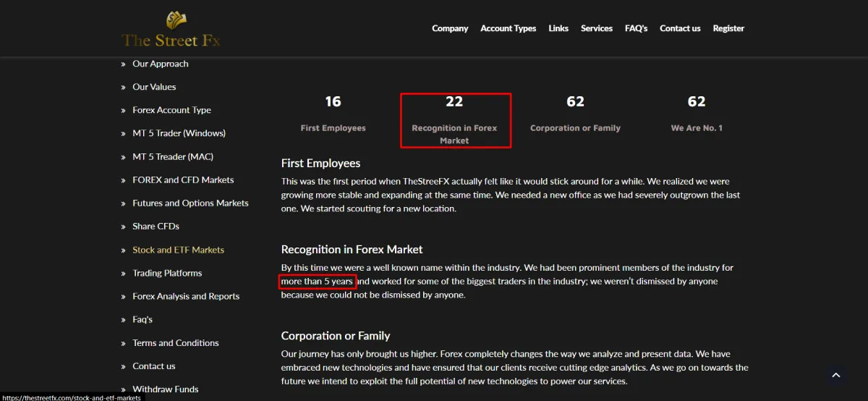This screenshot has width=868, height=401.
Task: Open Forex Account Type sidebar link
Action: point(172,110)
